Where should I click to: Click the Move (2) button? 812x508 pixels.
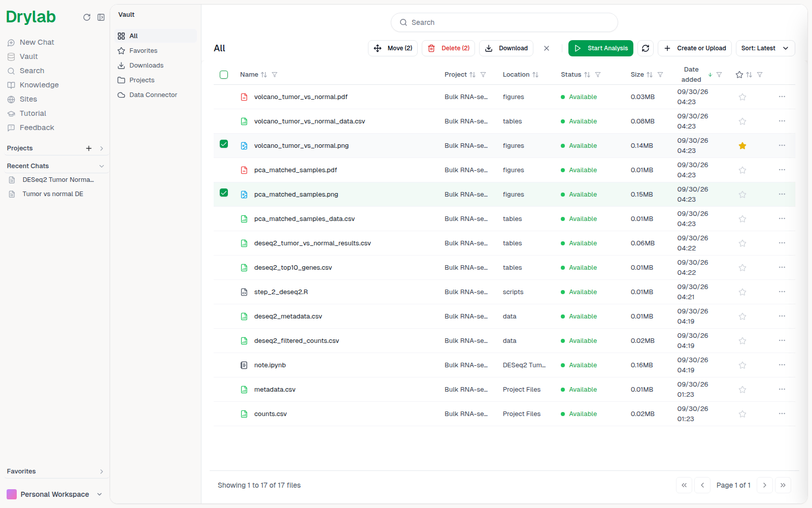393,48
